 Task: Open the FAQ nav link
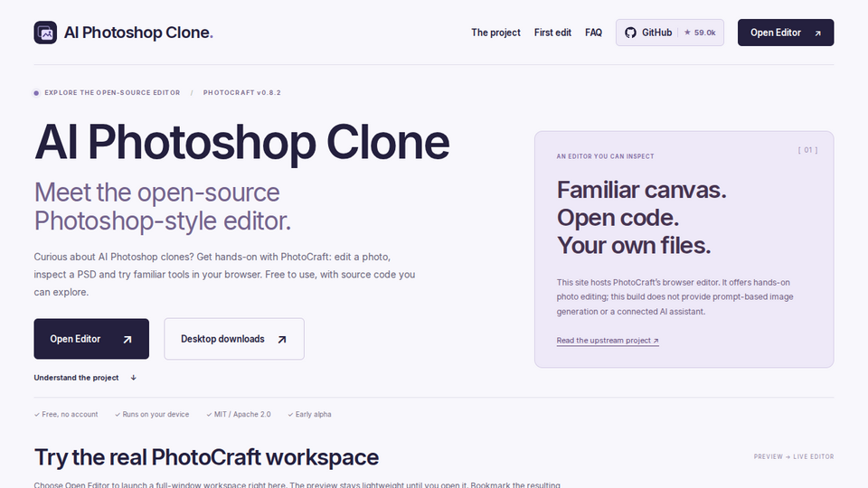point(593,33)
